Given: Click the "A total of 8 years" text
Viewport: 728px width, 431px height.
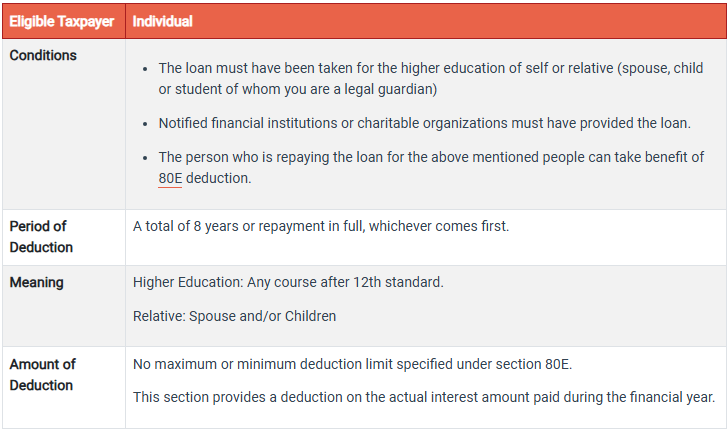Looking at the screenshot, I should point(320,226).
